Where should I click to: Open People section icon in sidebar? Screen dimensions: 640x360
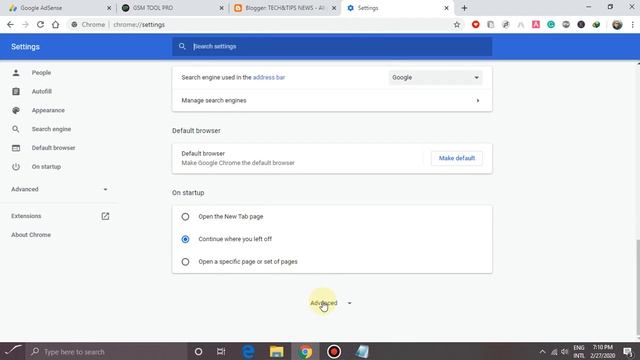(16, 73)
